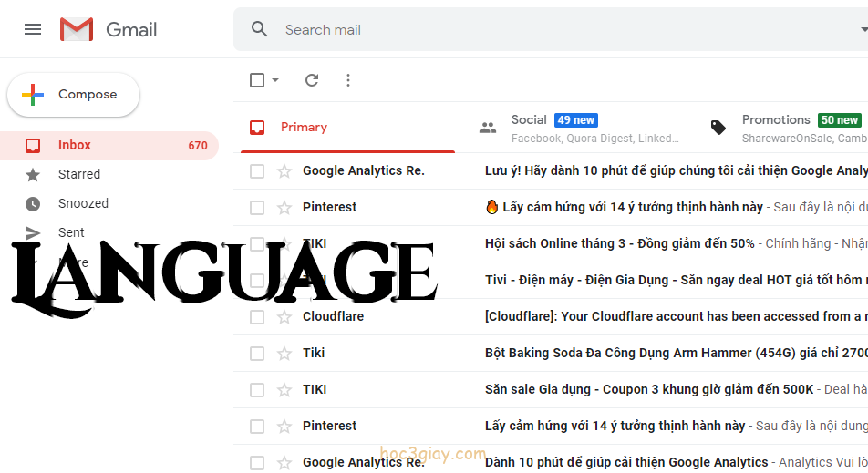868x473 pixels.
Task: Click the search magnifier icon
Action: (x=260, y=29)
